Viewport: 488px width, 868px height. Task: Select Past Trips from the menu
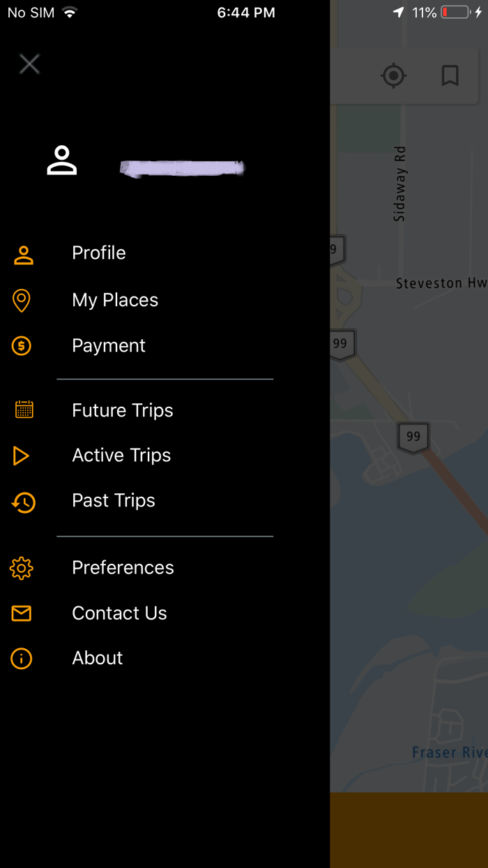(x=113, y=500)
